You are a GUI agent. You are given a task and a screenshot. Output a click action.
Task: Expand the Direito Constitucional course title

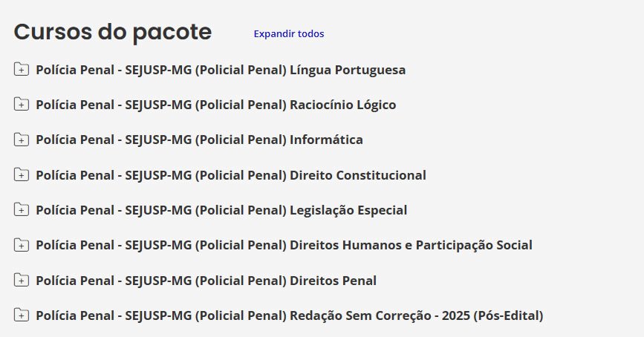pyautogui.click(x=231, y=175)
